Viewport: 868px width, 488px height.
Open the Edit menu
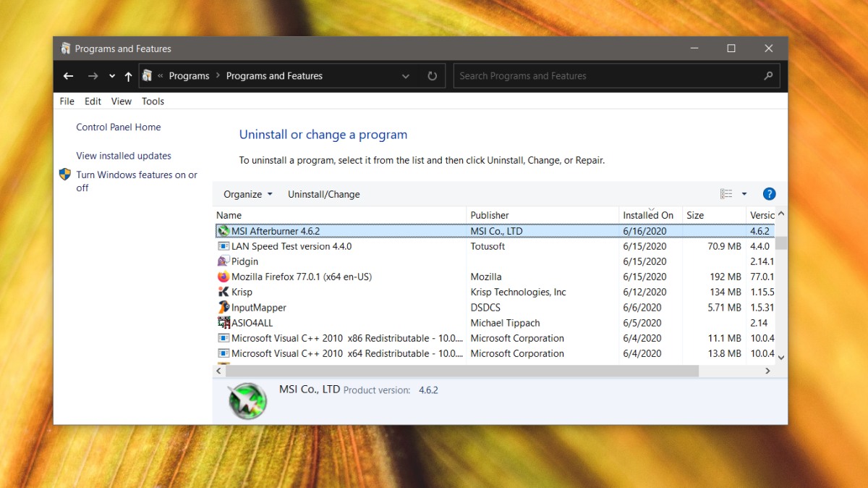93,101
